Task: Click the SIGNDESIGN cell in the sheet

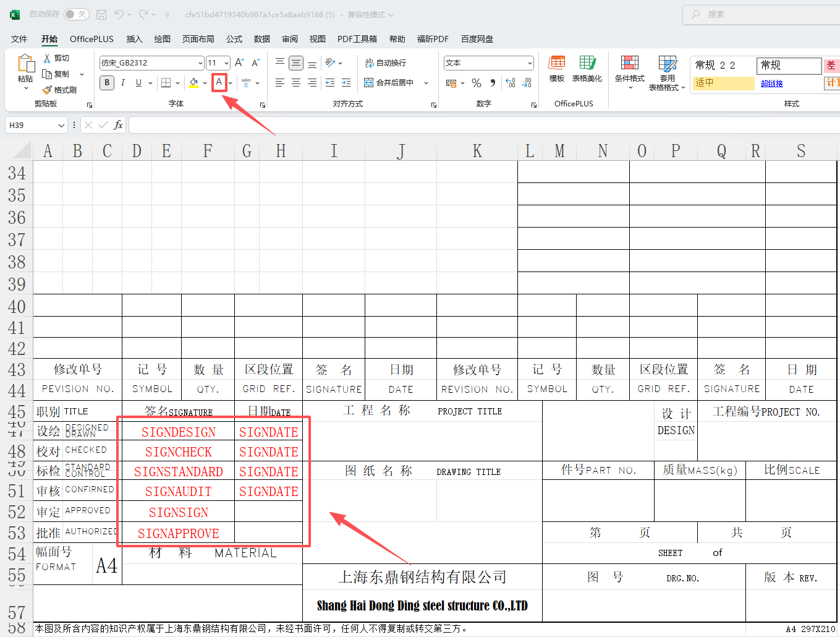Action: click(178, 432)
